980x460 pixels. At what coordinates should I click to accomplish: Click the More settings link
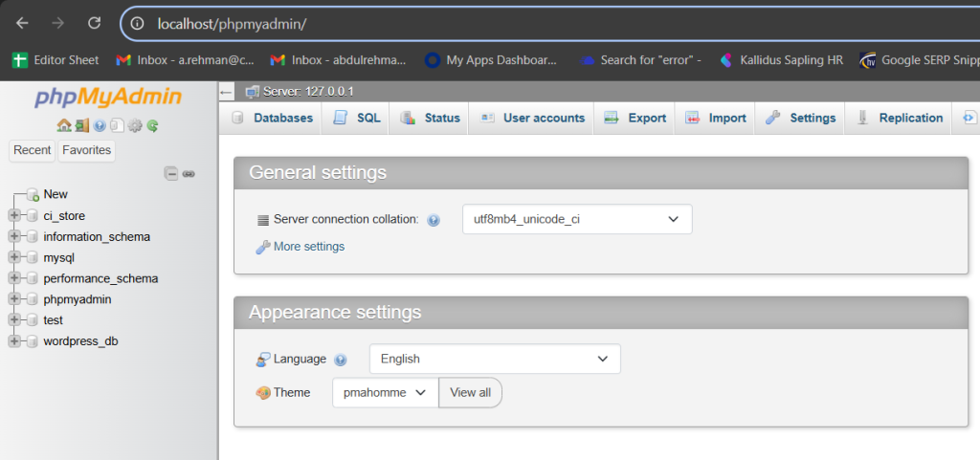tap(308, 247)
